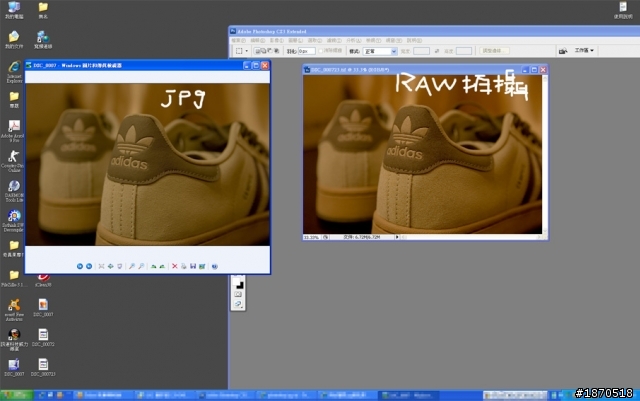640x401 pixels.
Task: Click Photoshop foreground color swatch in toolbox
Action: coord(237,281)
